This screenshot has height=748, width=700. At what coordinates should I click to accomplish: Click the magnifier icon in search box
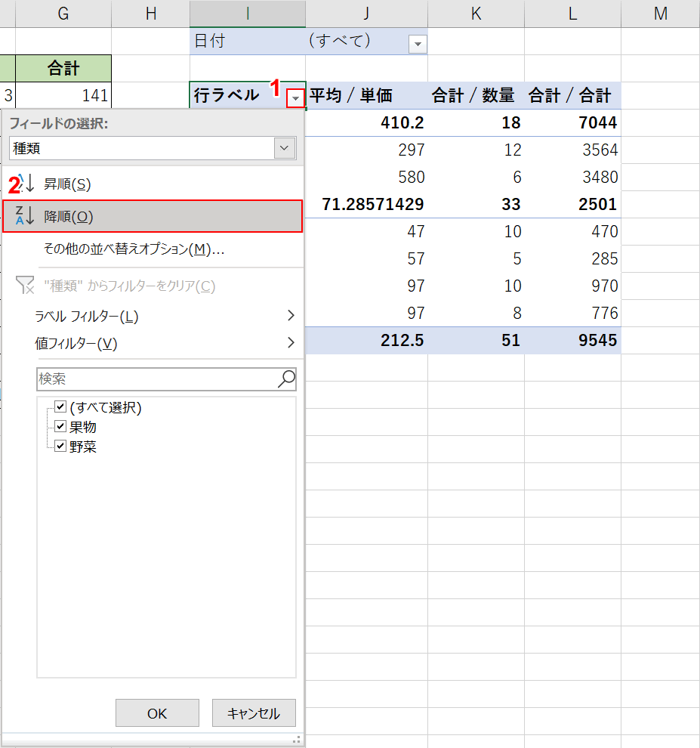tap(286, 379)
